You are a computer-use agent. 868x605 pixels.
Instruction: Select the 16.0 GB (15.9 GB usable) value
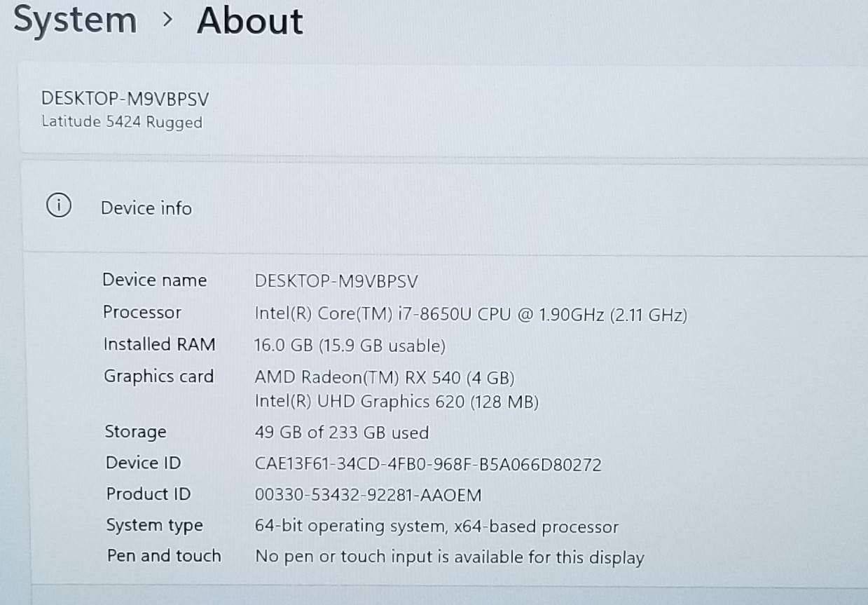[x=350, y=346]
